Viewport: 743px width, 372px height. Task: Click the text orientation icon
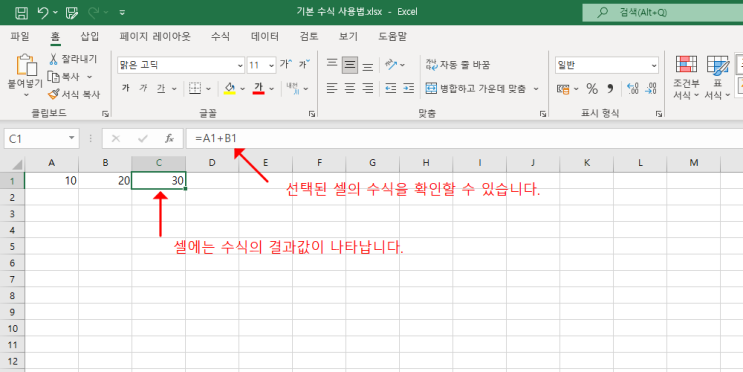(x=391, y=64)
